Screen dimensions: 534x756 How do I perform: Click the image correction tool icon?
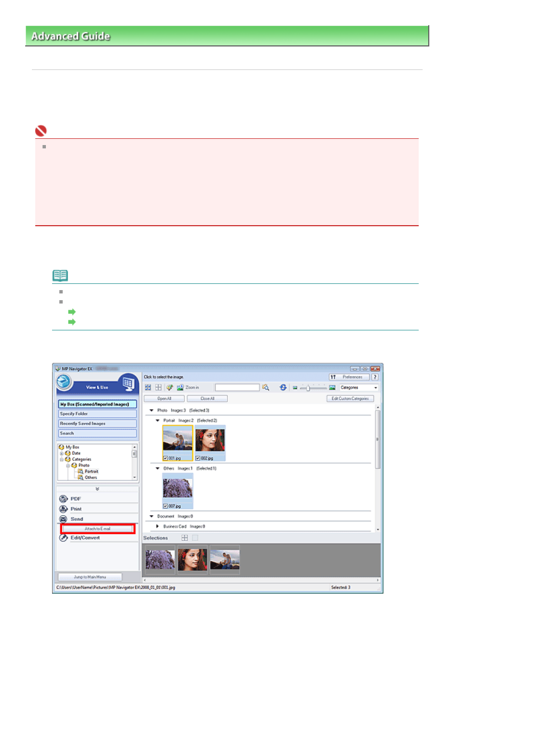pyautogui.click(x=170, y=388)
